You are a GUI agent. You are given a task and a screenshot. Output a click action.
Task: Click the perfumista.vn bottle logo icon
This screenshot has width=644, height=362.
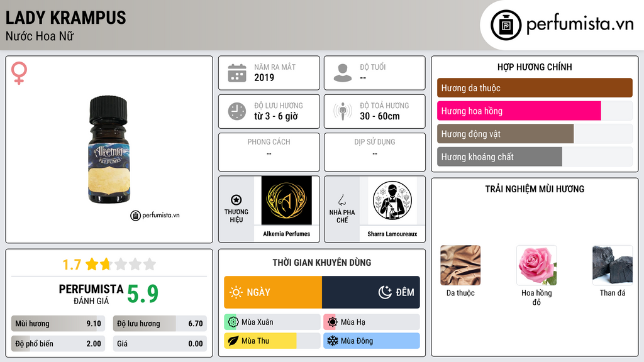tap(506, 25)
